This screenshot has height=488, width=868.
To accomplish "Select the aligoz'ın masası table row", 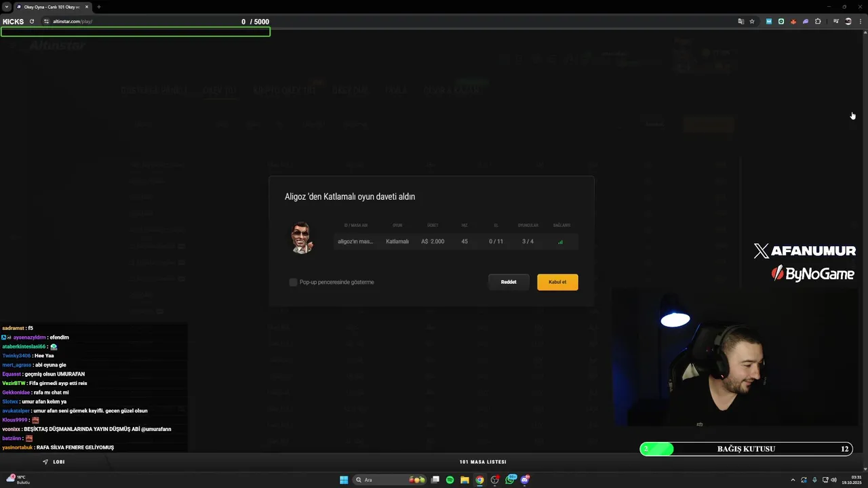I will pyautogui.click(x=456, y=241).
